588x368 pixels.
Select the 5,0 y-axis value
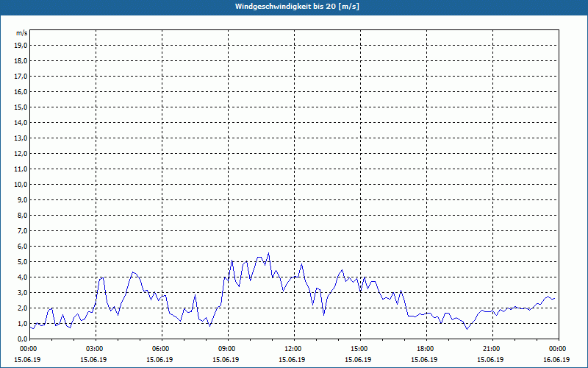pos(23,262)
